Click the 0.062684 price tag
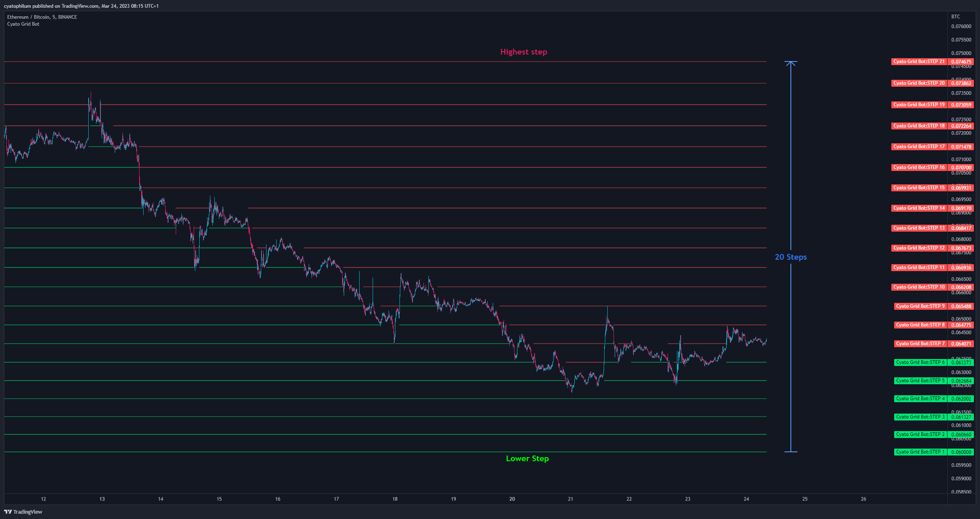 [x=961, y=381]
